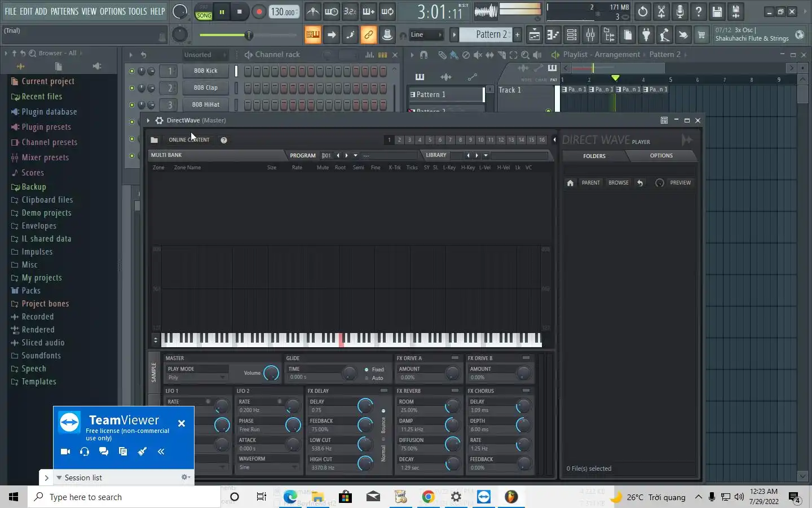
Task: Enable the FX Delay switch
Action: coord(384,391)
